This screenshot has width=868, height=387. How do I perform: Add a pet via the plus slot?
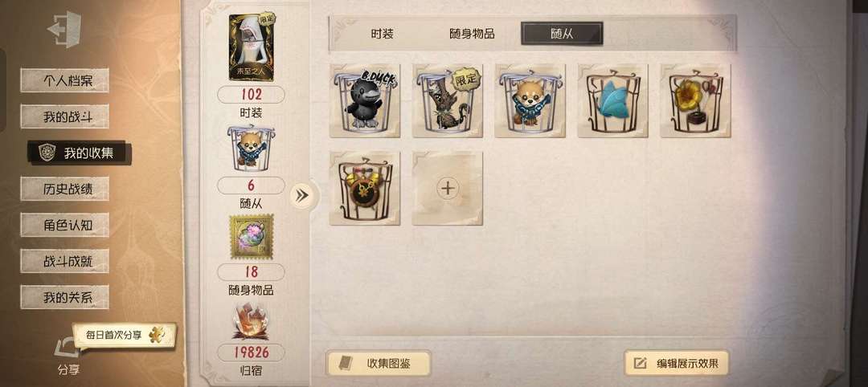pos(448,189)
